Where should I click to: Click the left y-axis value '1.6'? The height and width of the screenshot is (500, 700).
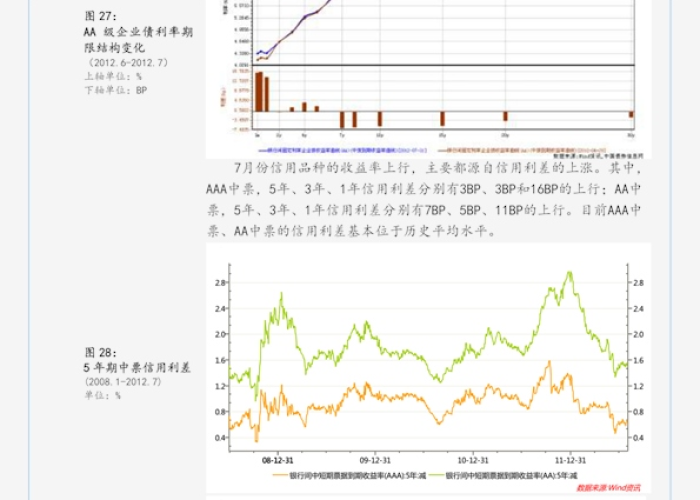[x=220, y=360]
